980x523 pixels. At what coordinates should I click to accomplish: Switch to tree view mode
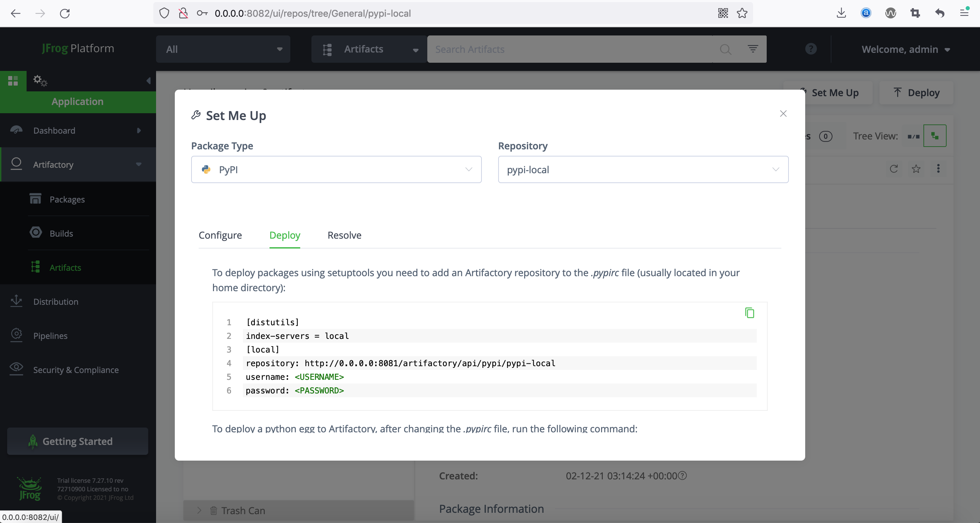(x=935, y=136)
